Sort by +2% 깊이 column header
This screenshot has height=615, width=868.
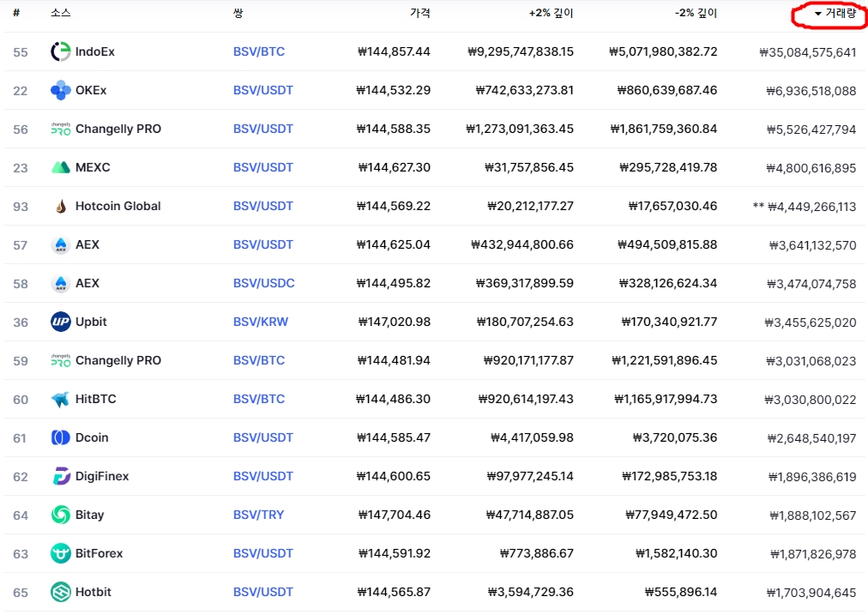pyautogui.click(x=551, y=13)
